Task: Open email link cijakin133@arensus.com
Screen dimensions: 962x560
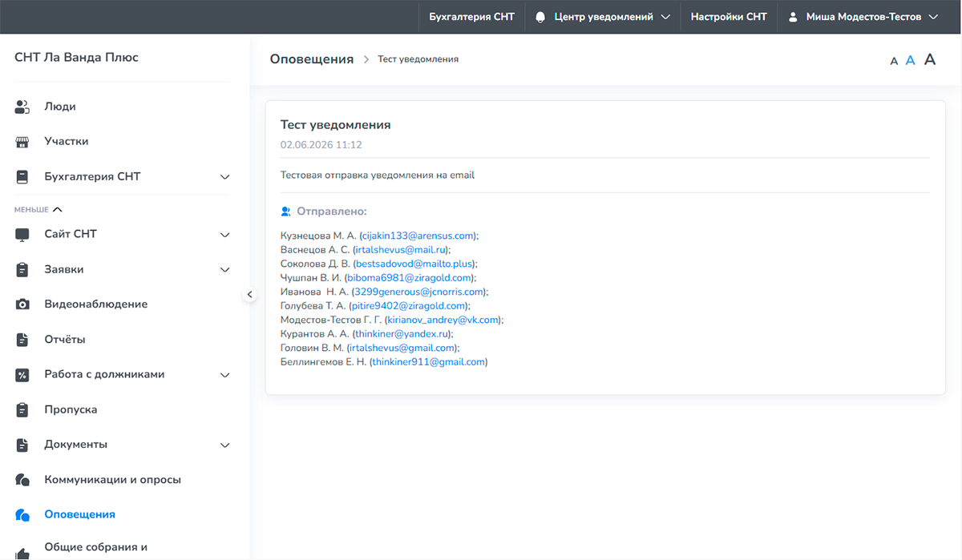Action: click(x=418, y=236)
